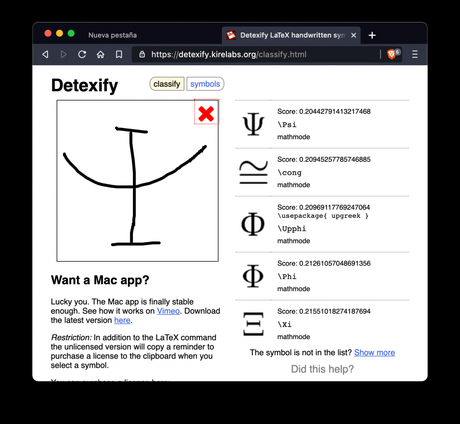
Task: Open a new tab with plus button
Action: (372, 35)
